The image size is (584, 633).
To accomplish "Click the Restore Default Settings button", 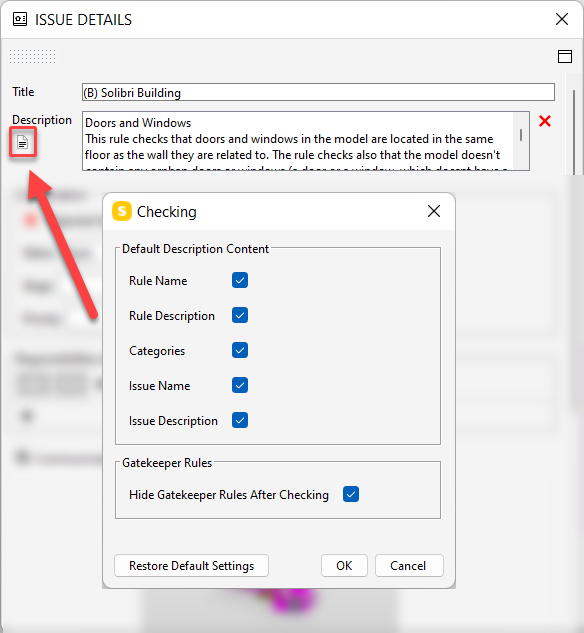I will 191,566.
